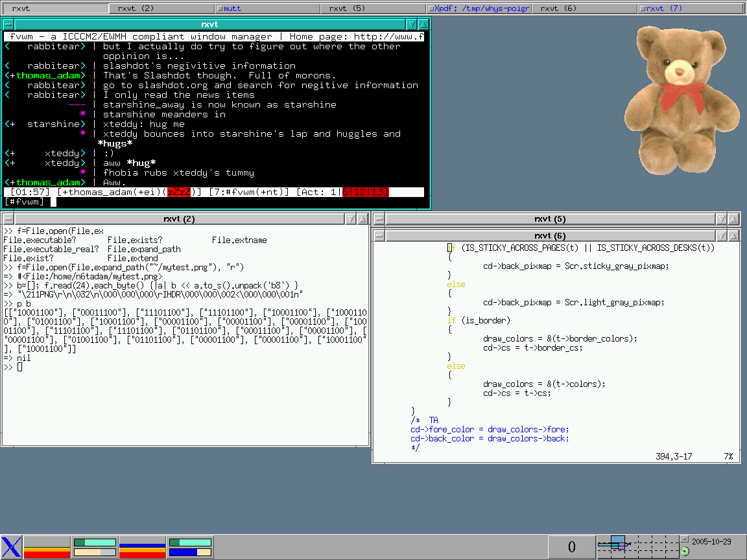Click 'Scr.light_gray_pixmap' assignment line

tap(574, 303)
